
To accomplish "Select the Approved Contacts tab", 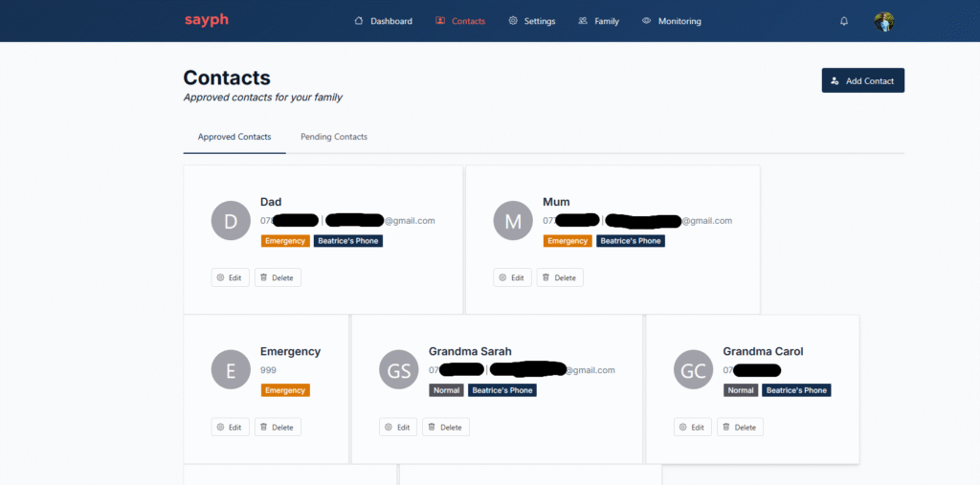I will coord(234,137).
